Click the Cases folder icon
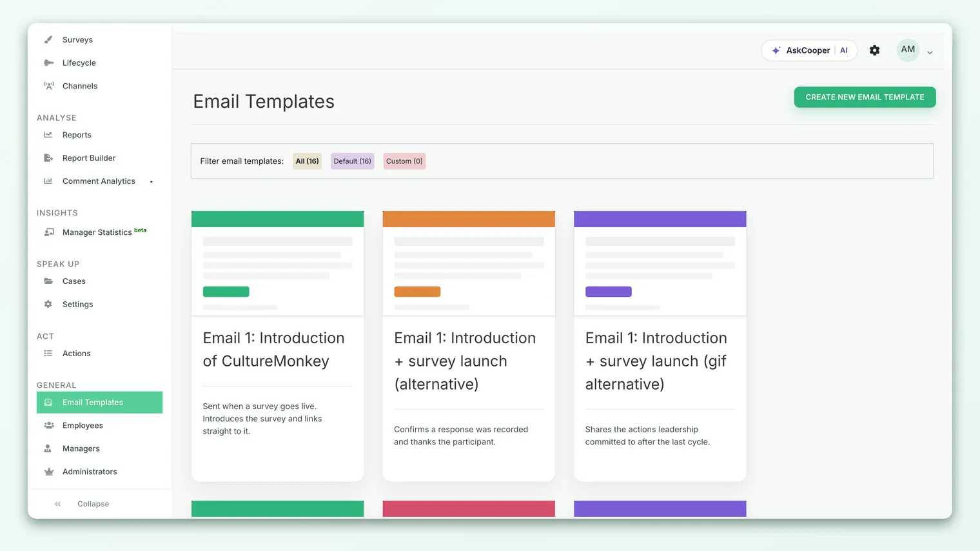 tap(48, 281)
